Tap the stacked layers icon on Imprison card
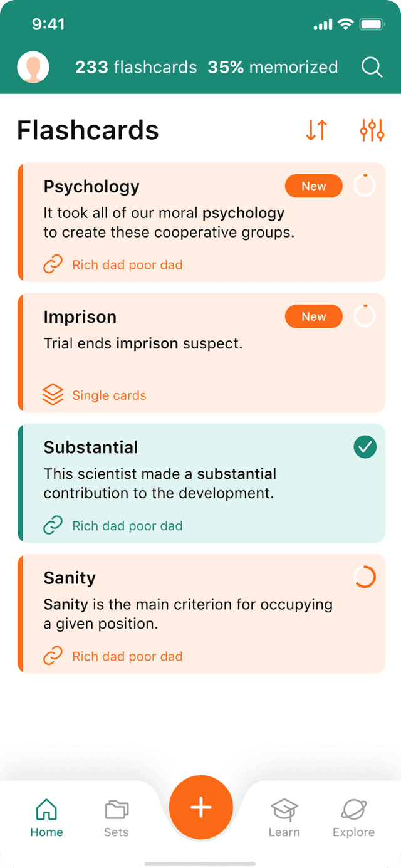 tap(53, 395)
